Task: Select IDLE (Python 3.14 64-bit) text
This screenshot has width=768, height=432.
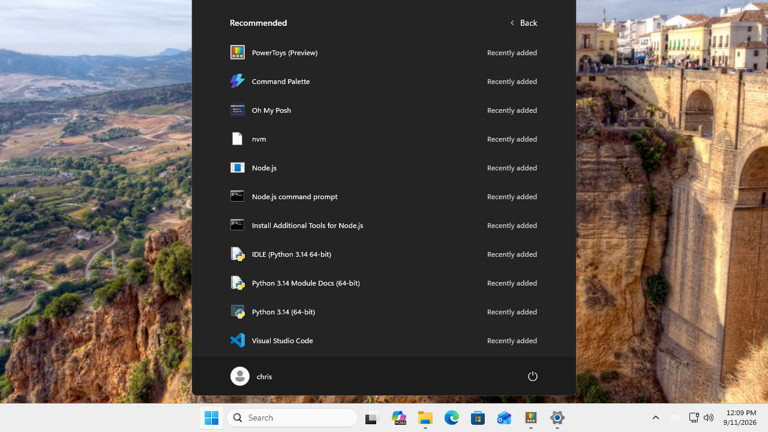Action: click(291, 255)
